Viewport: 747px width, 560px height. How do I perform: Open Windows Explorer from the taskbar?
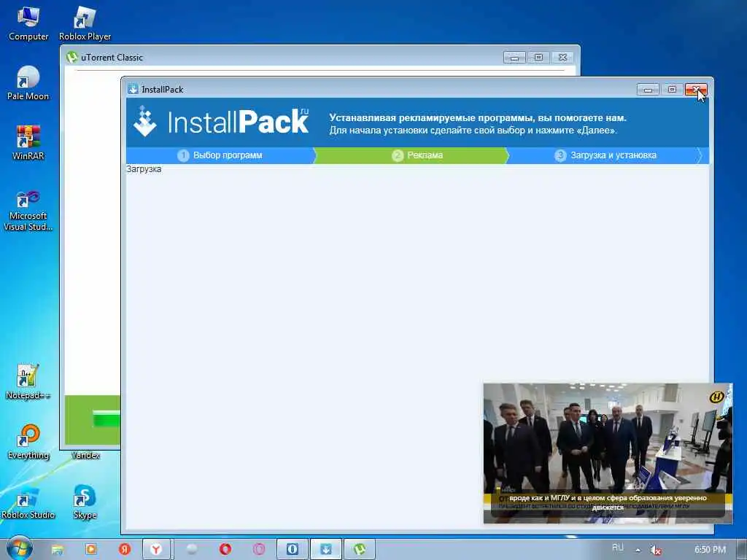pyautogui.click(x=58, y=550)
